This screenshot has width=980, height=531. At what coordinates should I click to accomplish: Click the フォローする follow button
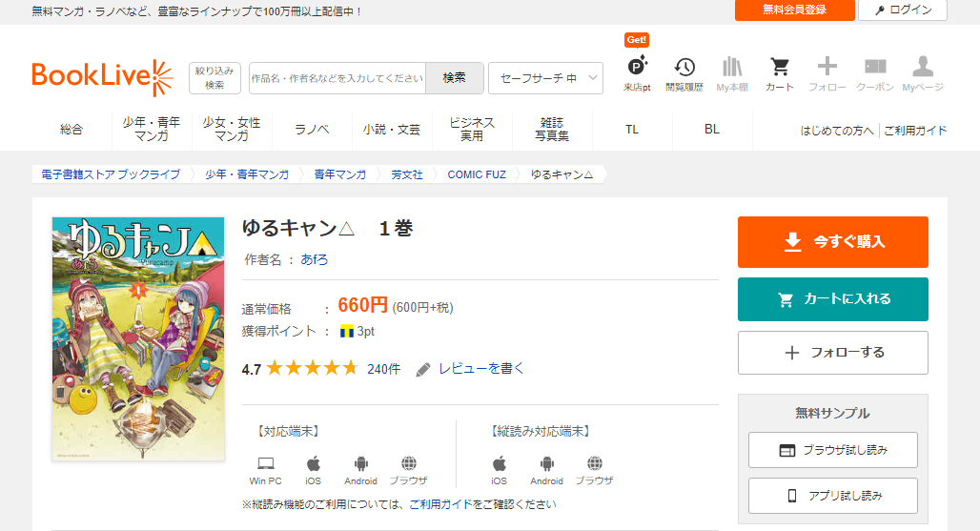pyautogui.click(x=832, y=353)
